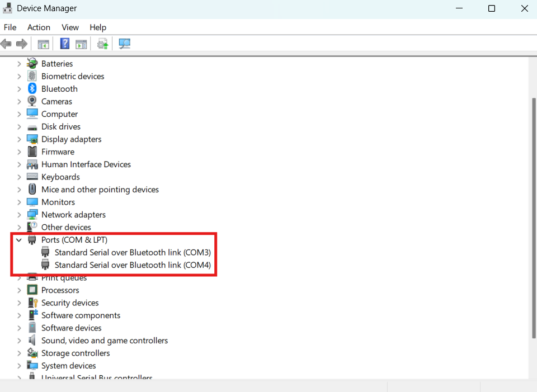The width and height of the screenshot is (537, 392).
Task: Click the Update device driver toolbar icon
Action: [102, 44]
